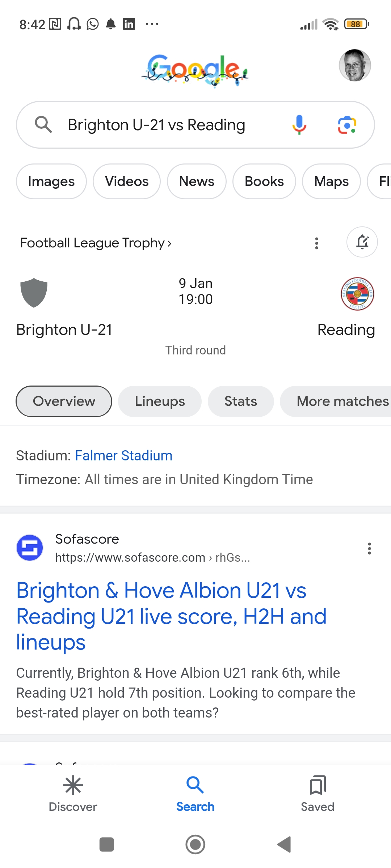Viewport: 391px width, 868px height.
Task: Tap the Google holiday doodle logo
Action: (x=195, y=70)
